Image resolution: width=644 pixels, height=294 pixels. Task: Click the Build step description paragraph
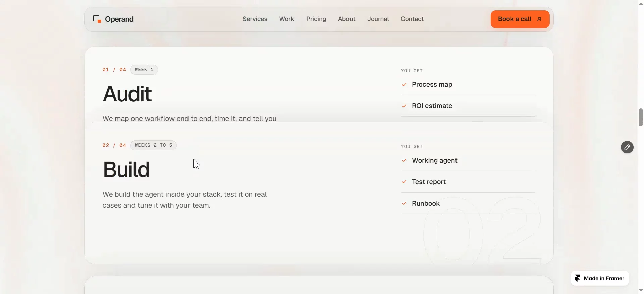coord(185,200)
